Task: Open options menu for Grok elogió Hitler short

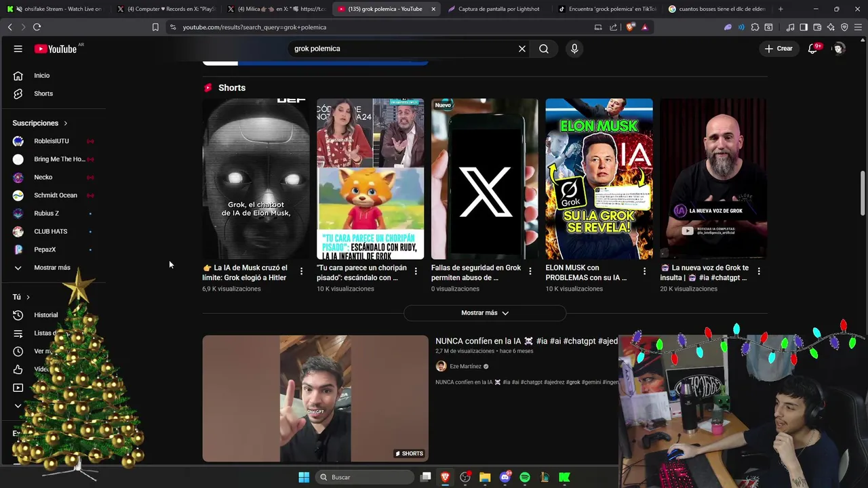Action: point(301,271)
